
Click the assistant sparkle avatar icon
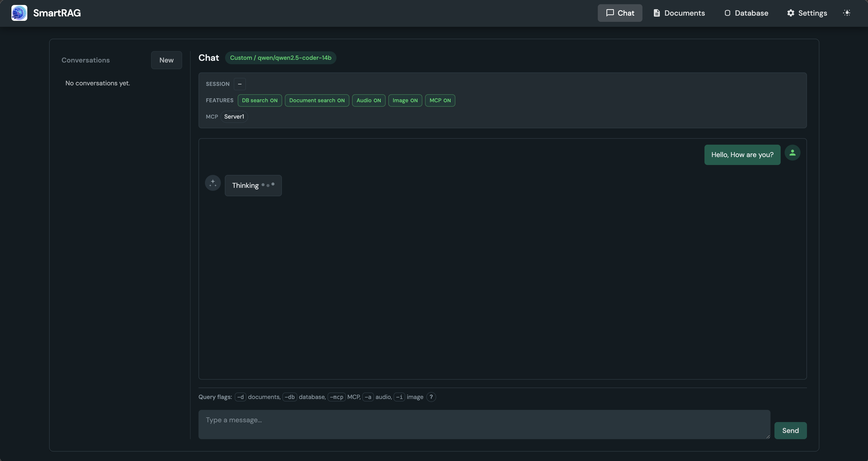point(213,183)
